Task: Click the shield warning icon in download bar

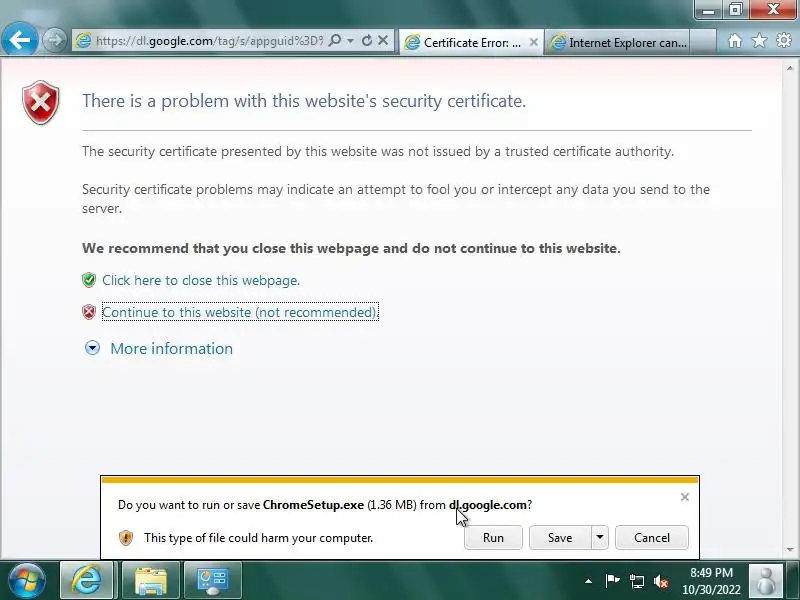Action: click(126, 538)
